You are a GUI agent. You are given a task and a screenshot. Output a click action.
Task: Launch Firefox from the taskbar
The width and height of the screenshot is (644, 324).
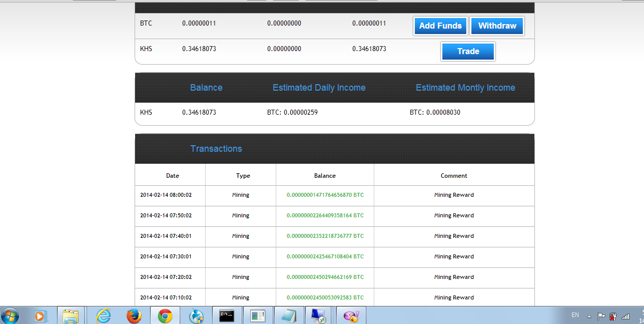coord(134,315)
